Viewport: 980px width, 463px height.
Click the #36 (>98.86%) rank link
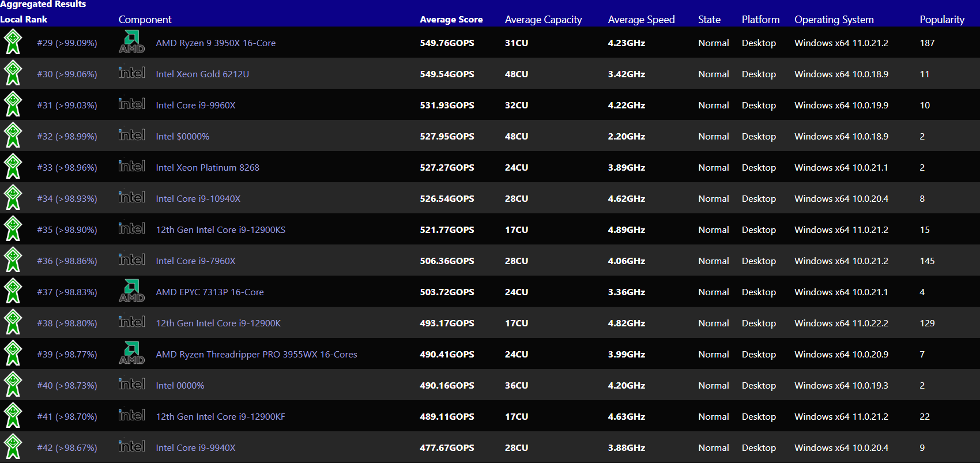pos(67,261)
